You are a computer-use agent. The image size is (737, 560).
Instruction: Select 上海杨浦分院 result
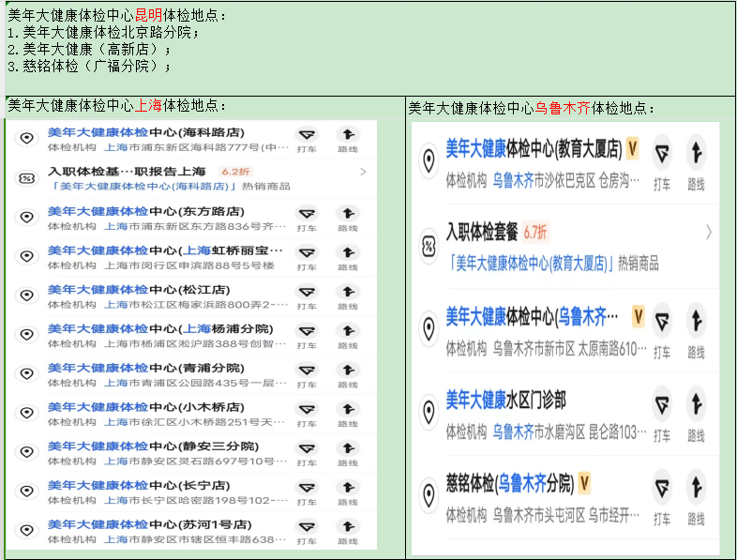[x=159, y=328]
